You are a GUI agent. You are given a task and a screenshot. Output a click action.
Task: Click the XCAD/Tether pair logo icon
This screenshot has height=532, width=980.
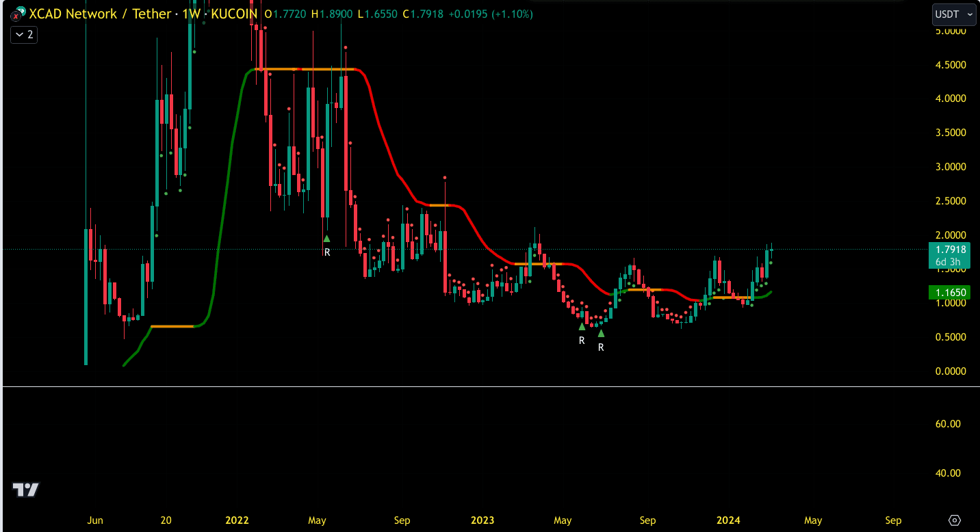pos(17,14)
